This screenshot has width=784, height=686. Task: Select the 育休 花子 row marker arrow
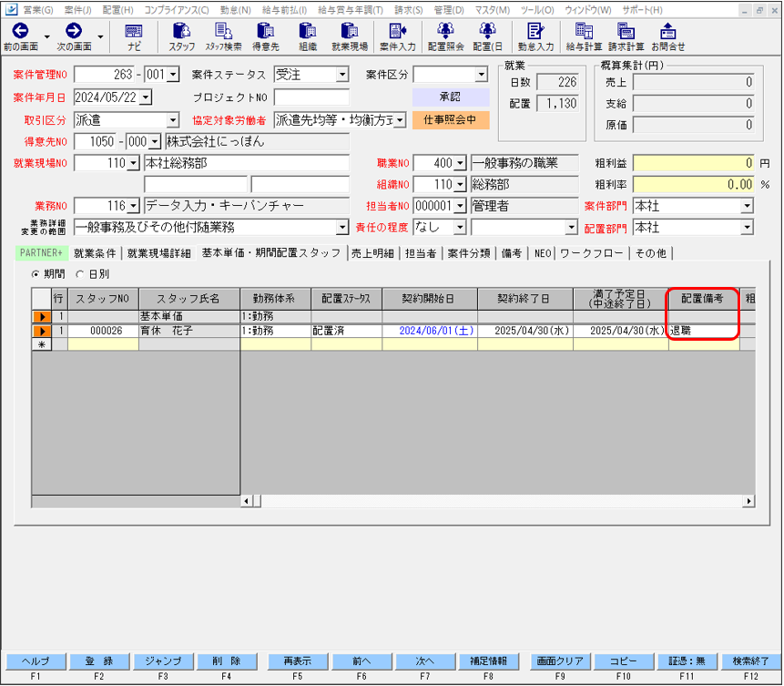(x=42, y=332)
